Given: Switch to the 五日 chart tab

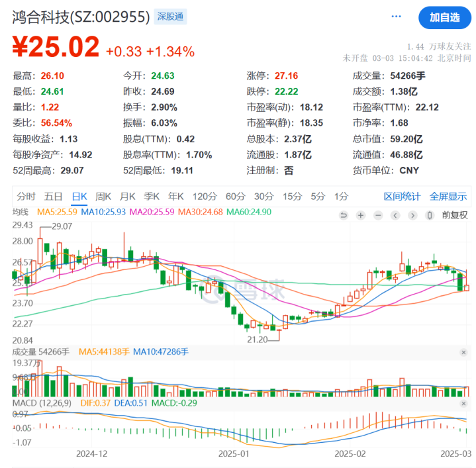Looking at the screenshot, I should point(54,197).
